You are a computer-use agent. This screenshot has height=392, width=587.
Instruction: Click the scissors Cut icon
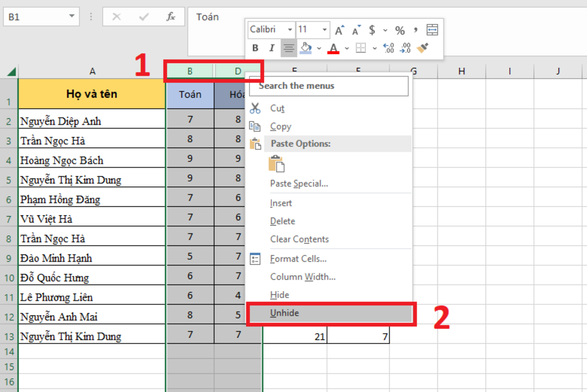[255, 108]
